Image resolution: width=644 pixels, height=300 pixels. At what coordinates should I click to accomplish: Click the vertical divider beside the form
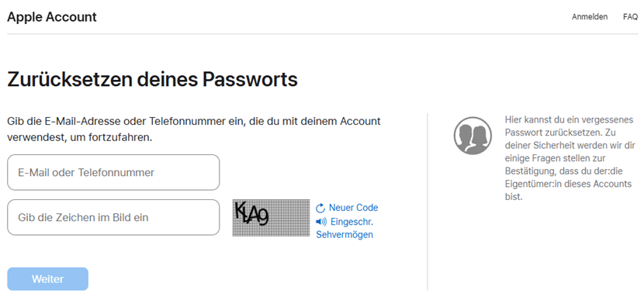coord(428,202)
